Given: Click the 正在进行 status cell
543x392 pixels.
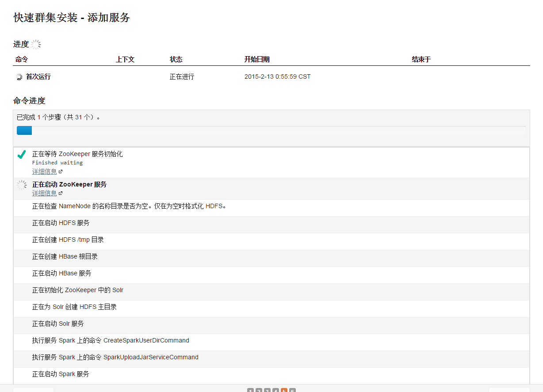Looking at the screenshot, I should (182, 77).
